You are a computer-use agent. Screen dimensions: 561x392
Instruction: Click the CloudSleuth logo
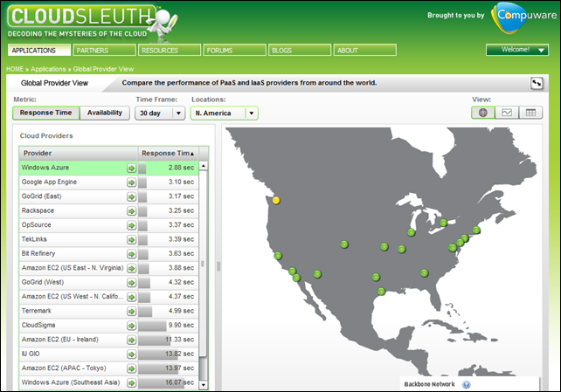92,22
